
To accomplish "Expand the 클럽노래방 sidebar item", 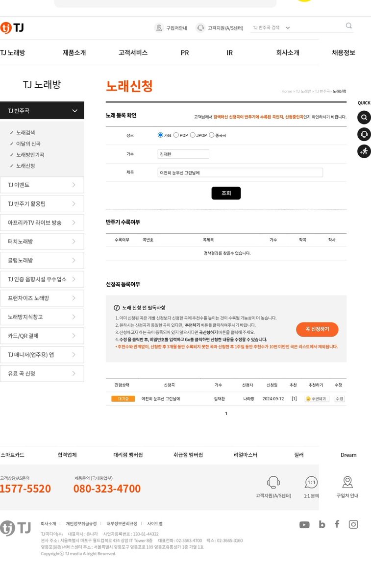I will point(42,260).
